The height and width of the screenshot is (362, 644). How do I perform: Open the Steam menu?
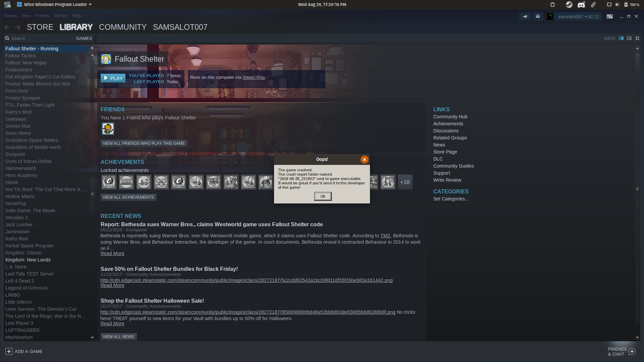pos(10,16)
